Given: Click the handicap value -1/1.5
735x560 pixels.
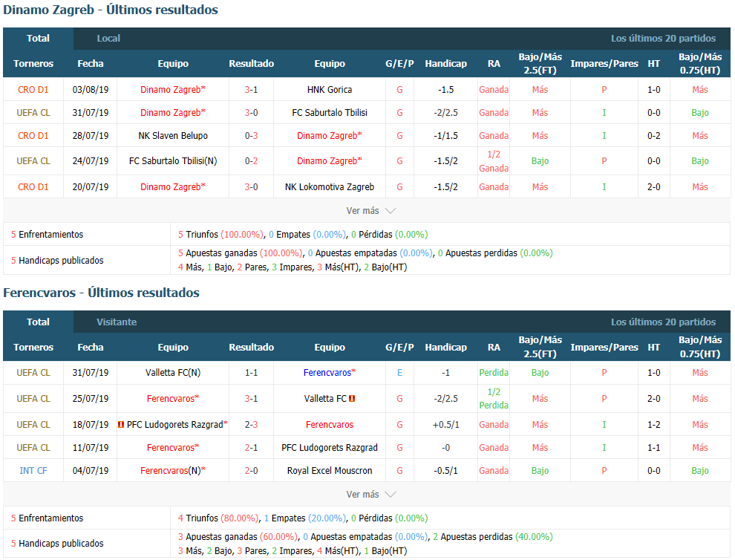Looking at the screenshot, I should click(x=445, y=136).
